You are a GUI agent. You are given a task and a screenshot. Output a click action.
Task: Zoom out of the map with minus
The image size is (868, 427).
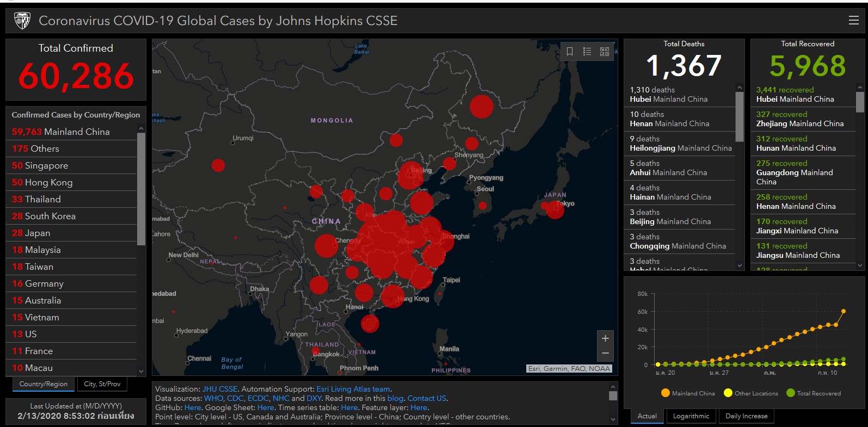point(605,353)
